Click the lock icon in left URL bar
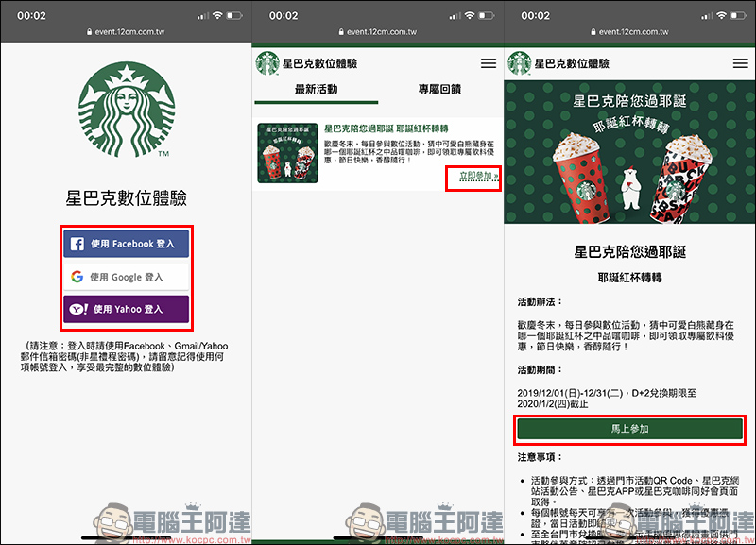The height and width of the screenshot is (545, 756). coord(89,32)
